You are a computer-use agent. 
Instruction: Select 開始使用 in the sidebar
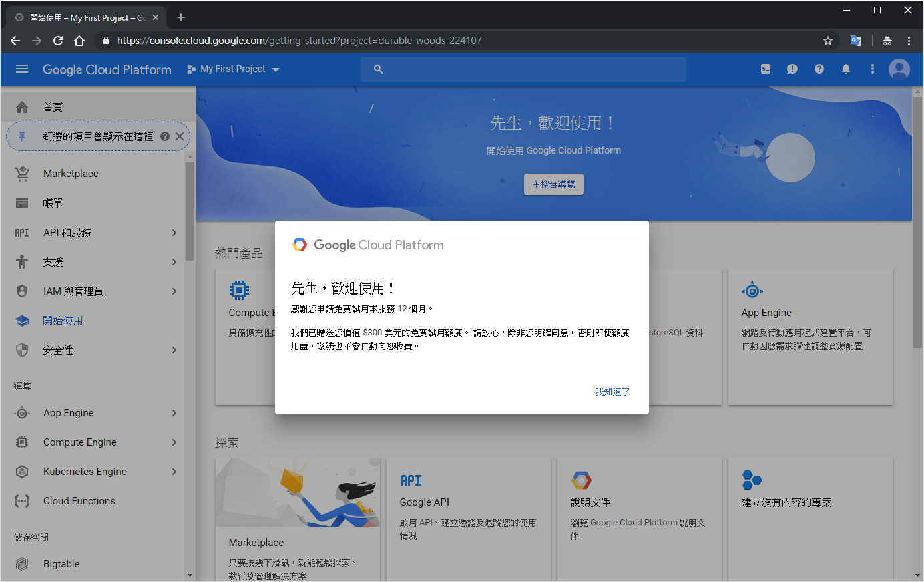click(92, 321)
